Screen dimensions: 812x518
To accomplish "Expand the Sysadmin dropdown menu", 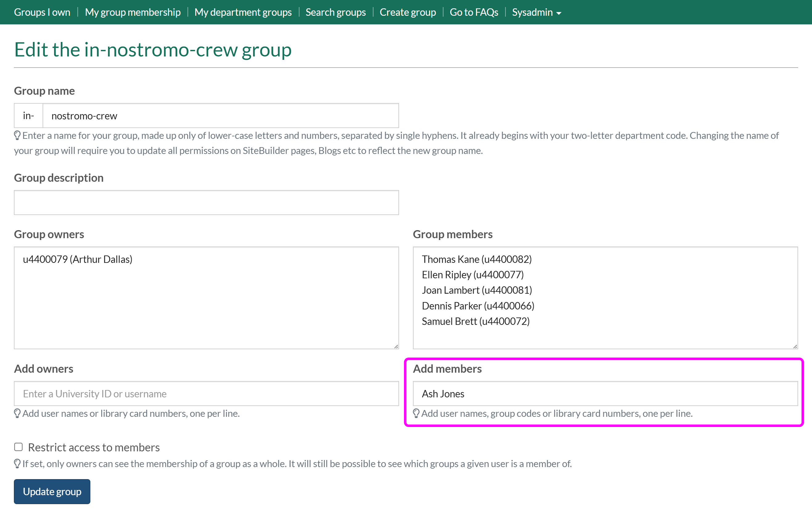I will (536, 12).
